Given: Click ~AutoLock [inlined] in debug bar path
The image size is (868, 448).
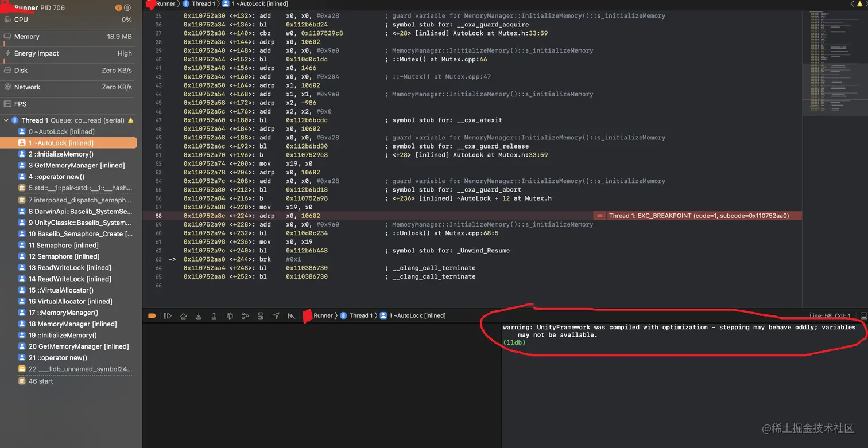Looking at the screenshot, I should click(x=413, y=315).
